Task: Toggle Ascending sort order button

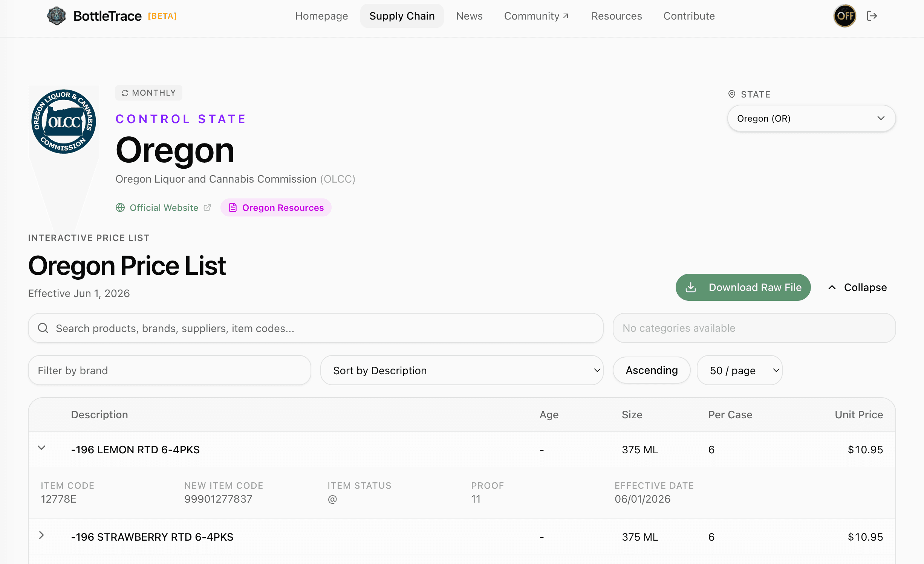Action: pyautogui.click(x=652, y=370)
